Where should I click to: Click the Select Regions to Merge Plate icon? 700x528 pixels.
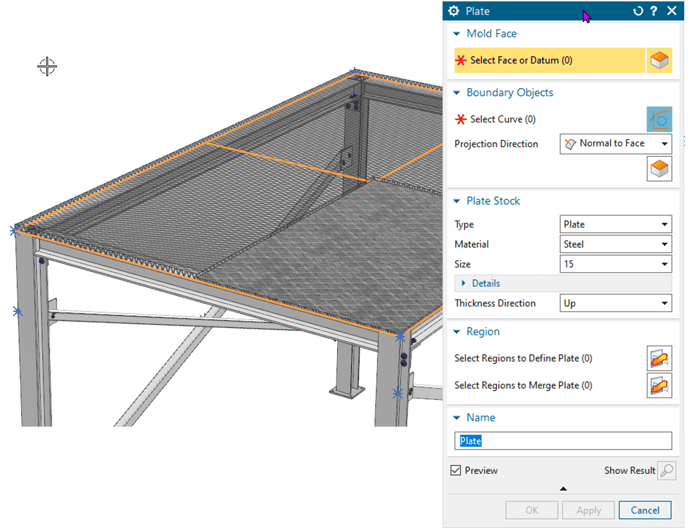[x=659, y=385]
